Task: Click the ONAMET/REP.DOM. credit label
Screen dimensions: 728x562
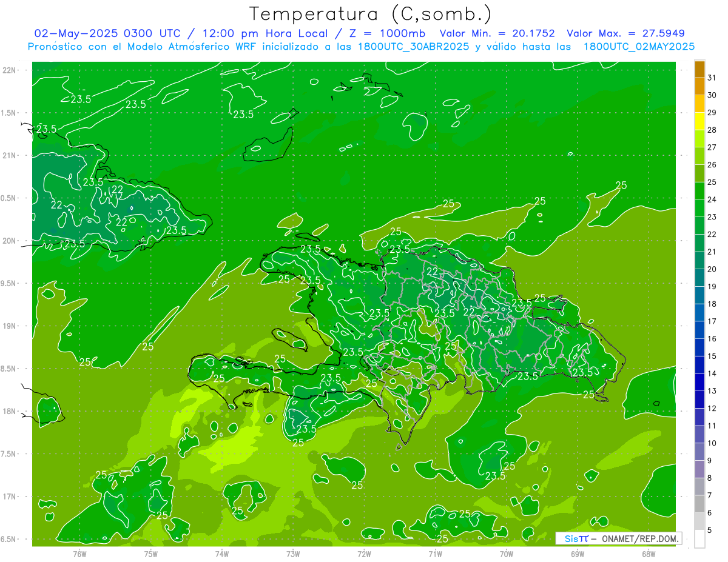Action: [x=639, y=538]
